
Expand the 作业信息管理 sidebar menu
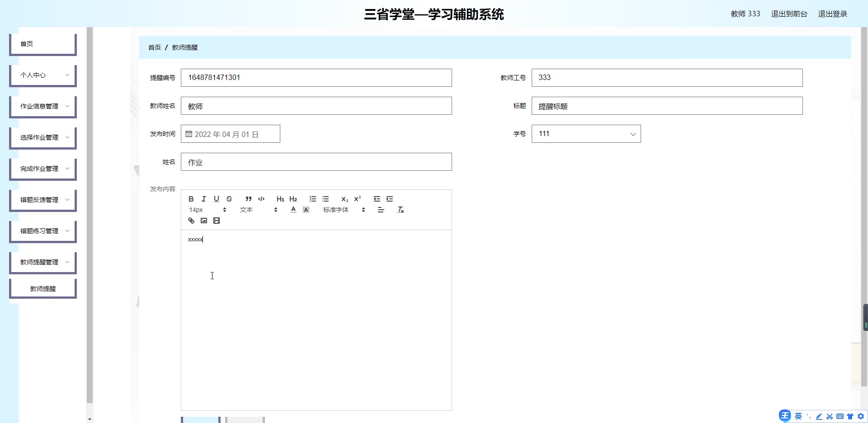43,106
